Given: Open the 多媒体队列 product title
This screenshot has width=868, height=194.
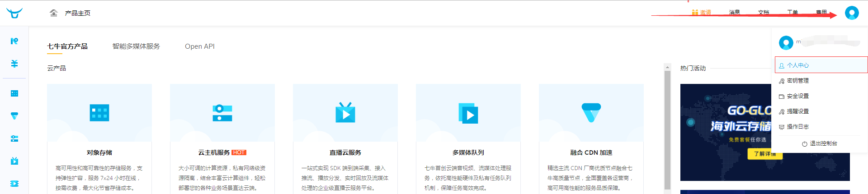Looking at the screenshot, I should 468,152.
